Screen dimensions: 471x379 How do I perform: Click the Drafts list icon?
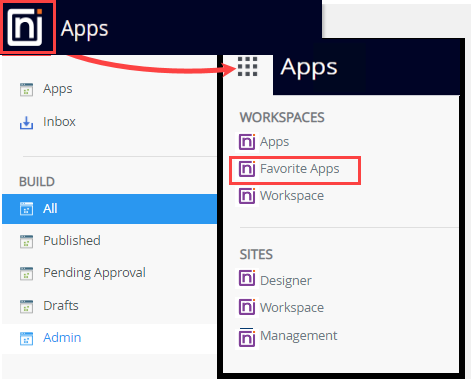26,306
